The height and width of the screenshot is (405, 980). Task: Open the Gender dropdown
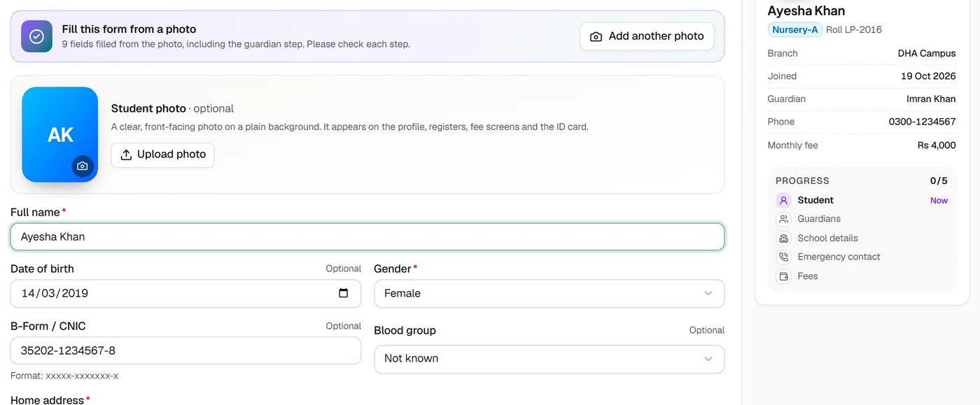click(549, 293)
